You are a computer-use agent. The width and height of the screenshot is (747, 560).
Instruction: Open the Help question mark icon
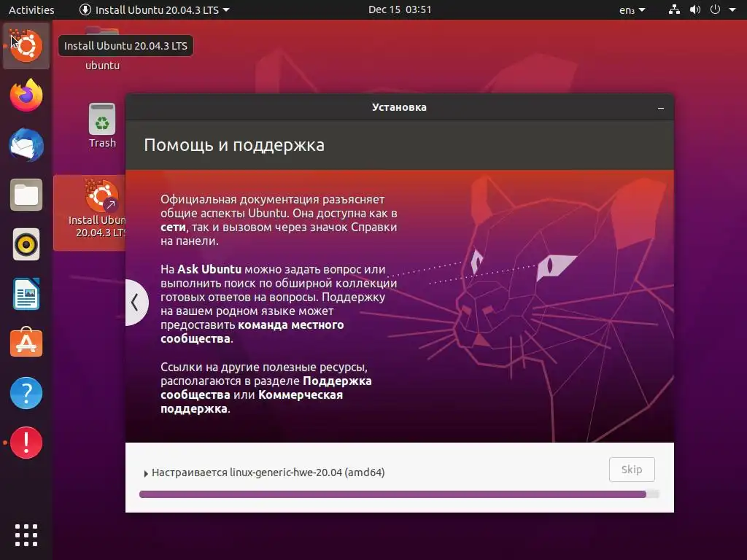pos(26,393)
